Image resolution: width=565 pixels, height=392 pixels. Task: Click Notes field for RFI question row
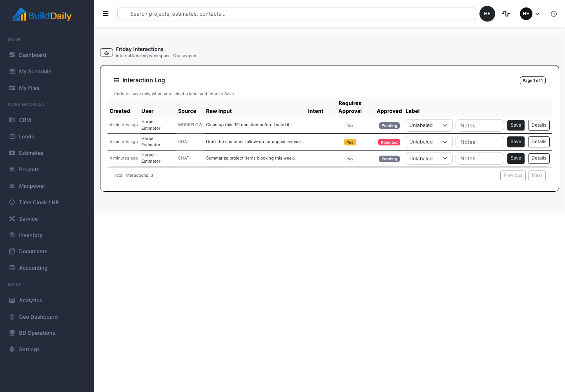480,125
